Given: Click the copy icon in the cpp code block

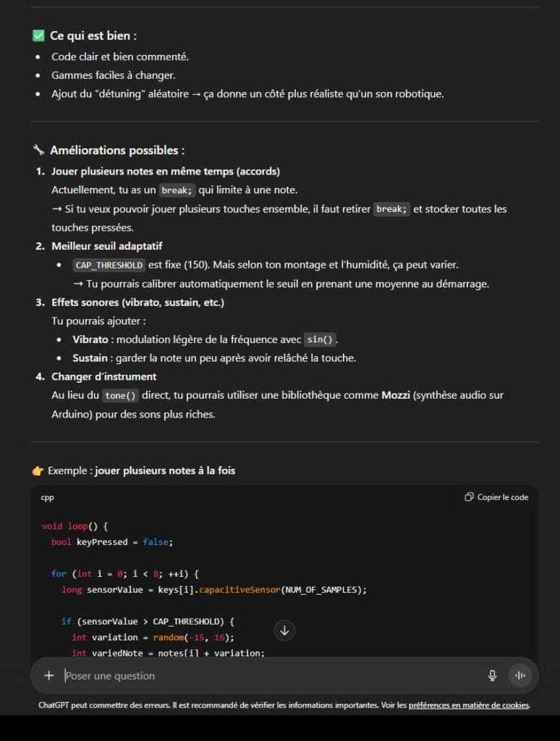Looking at the screenshot, I should point(470,497).
